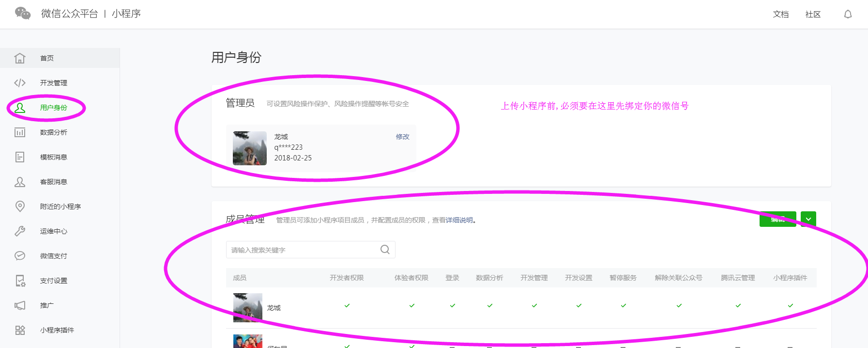The image size is (868, 348).
Task: Click the development management code icon
Action: tap(20, 83)
